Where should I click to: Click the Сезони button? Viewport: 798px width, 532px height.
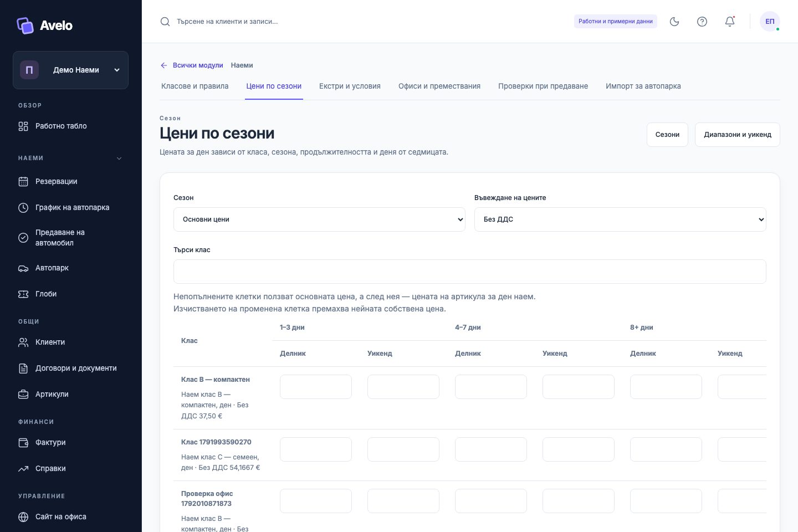point(667,135)
